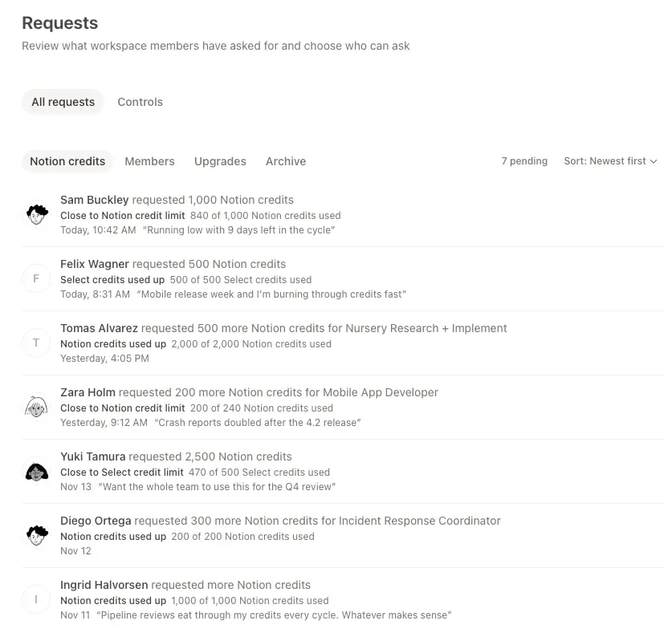Click '200 of 240 Notion credits used'
The height and width of the screenshot is (641, 672).
[x=262, y=408]
